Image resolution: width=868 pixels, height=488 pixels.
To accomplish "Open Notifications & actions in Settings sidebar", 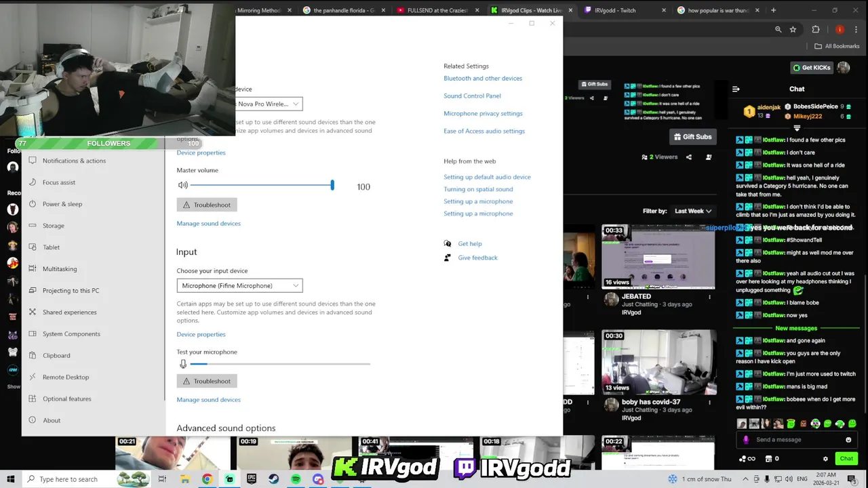I will [x=94, y=161].
